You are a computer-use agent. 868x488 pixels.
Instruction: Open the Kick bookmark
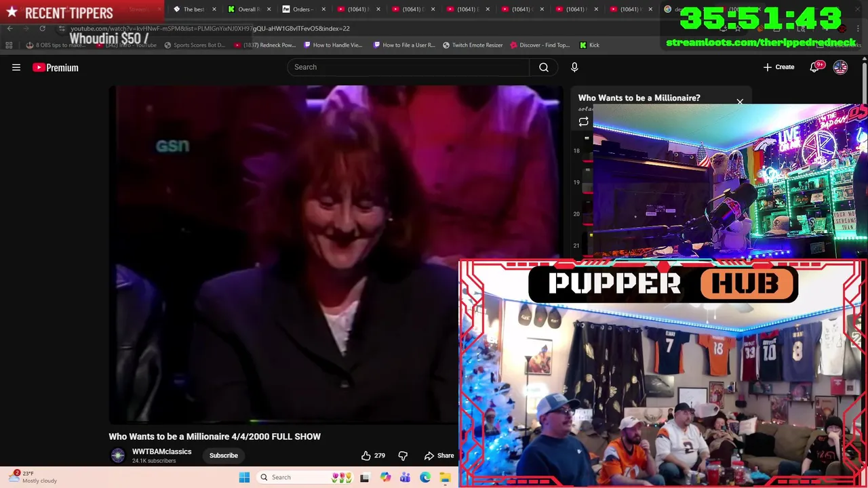[x=589, y=45]
